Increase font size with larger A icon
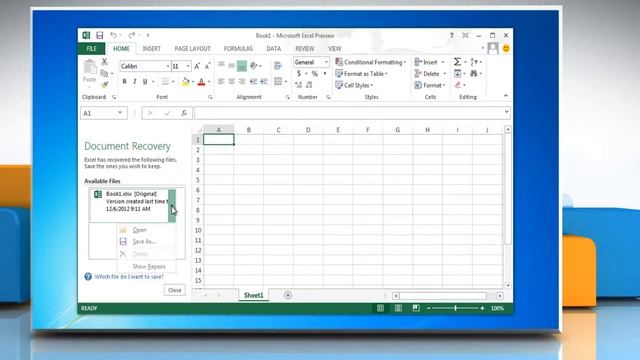The image size is (640, 360). pos(197,66)
